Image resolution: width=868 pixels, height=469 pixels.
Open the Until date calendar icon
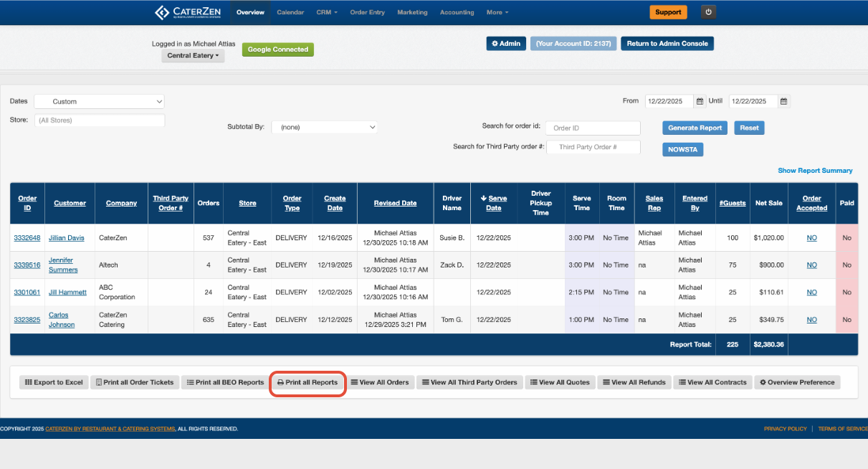783,101
